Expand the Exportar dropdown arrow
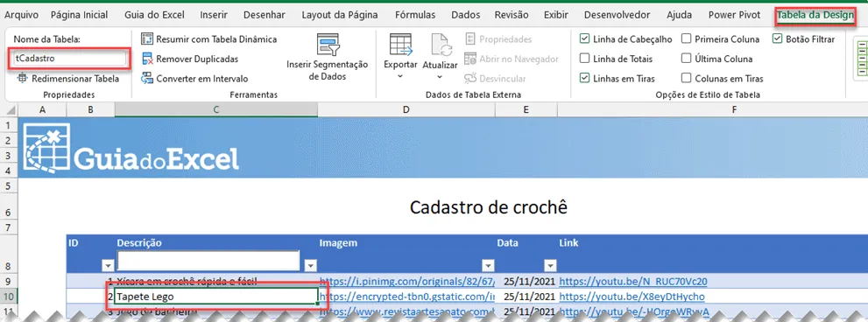Screen dimensions: 868x322 [x=401, y=76]
